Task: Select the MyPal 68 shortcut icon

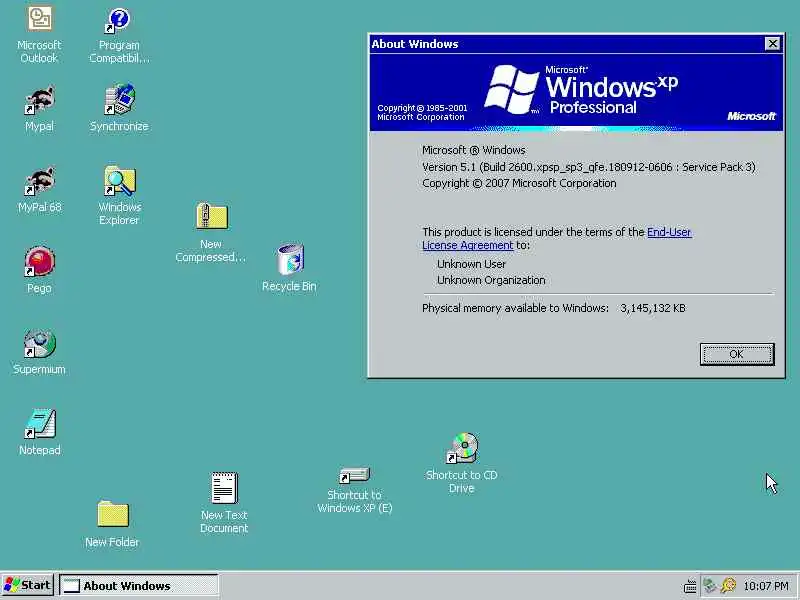Action: (x=39, y=189)
